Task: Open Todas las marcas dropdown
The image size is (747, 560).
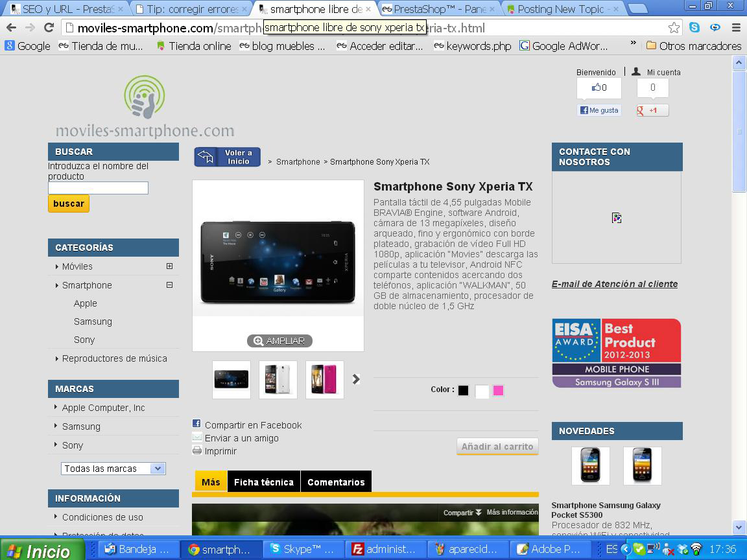Action: (x=113, y=469)
